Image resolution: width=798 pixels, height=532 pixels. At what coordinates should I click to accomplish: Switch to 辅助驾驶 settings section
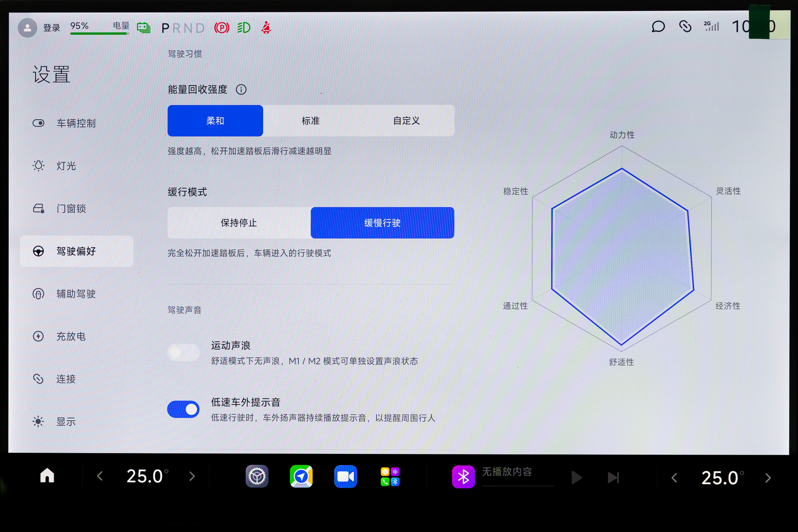click(76, 294)
